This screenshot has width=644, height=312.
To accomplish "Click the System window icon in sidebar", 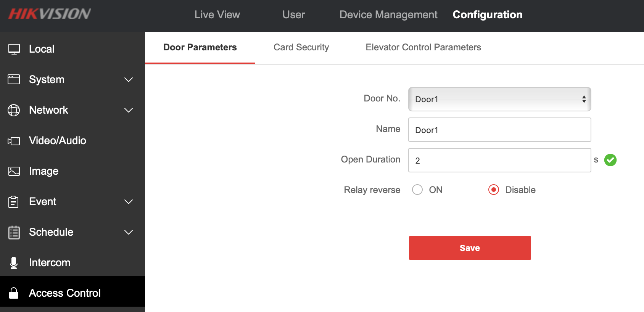I will pyautogui.click(x=14, y=79).
